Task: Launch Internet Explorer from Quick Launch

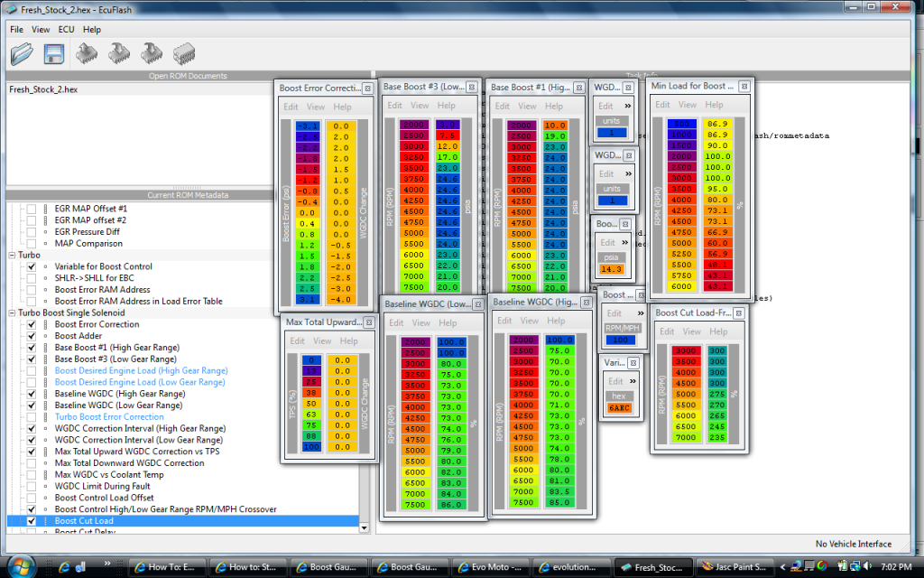Action: 64,567
